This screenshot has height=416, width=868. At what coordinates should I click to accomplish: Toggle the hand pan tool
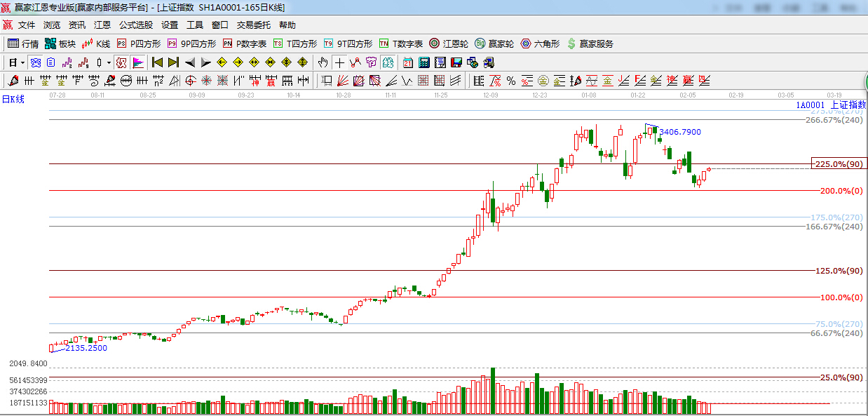tap(323, 62)
